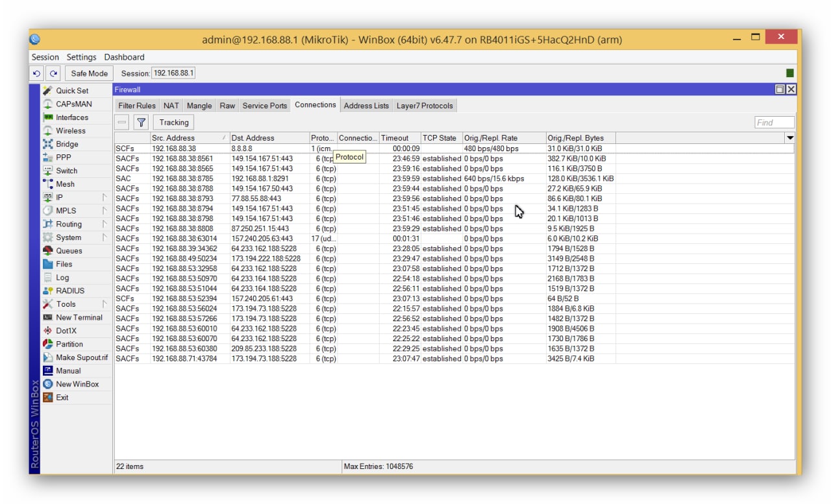Sort by Orig./Repl. Rate column header
Image resolution: width=831 pixels, height=504 pixels.
(x=504, y=138)
